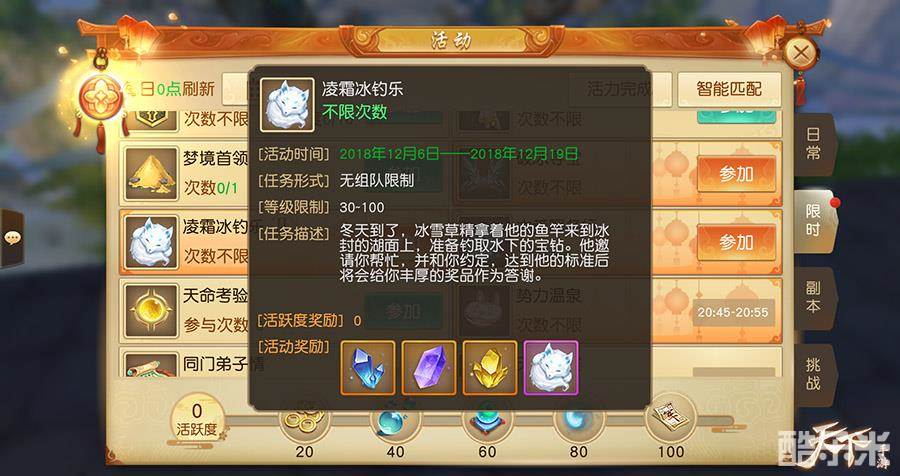900x476 pixels.
Task: Open the 副本 tab
Action: 813,297
